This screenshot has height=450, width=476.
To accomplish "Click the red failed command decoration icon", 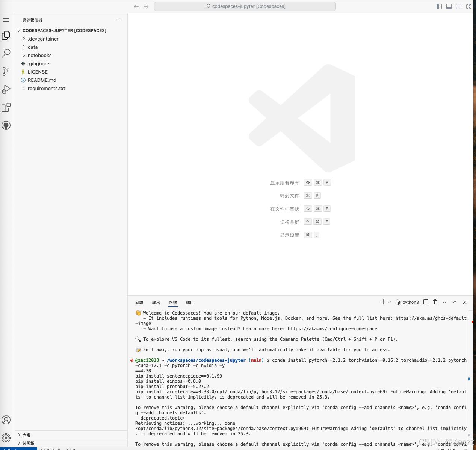I will tap(132, 360).
